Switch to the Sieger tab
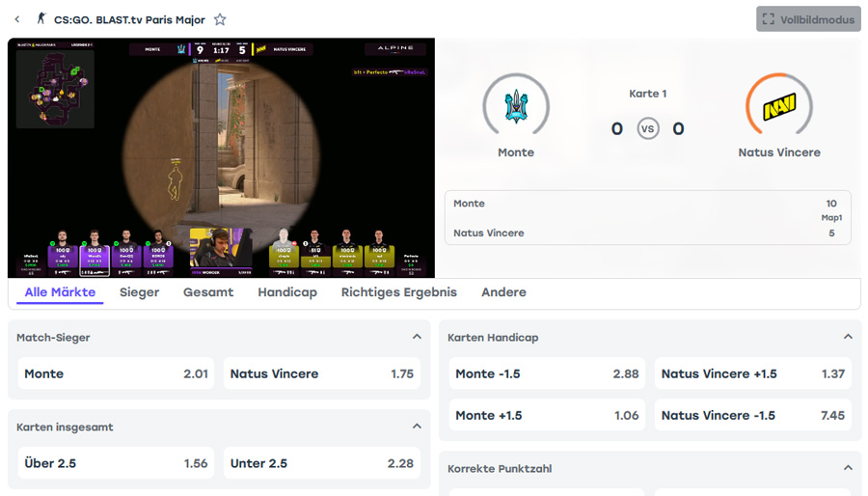 140,292
